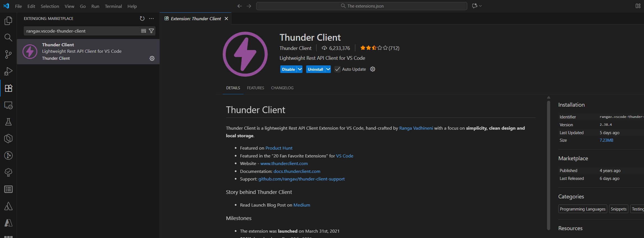This screenshot has height=238, width=644.
Task: Open the www.thunderclient.com website link
Action: click(x=284, y=163)
